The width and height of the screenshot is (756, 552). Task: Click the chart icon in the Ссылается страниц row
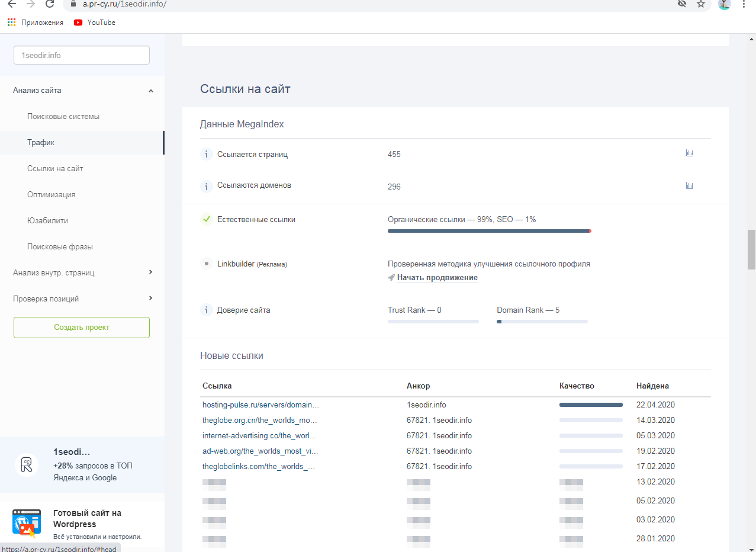point(689,153)
